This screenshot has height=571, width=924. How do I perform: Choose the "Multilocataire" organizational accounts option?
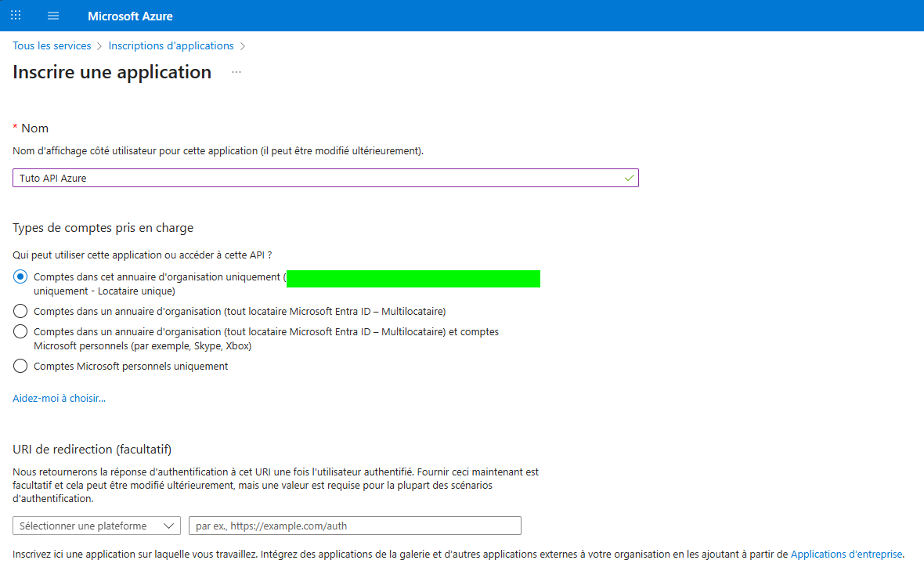[x=20, y=311]
